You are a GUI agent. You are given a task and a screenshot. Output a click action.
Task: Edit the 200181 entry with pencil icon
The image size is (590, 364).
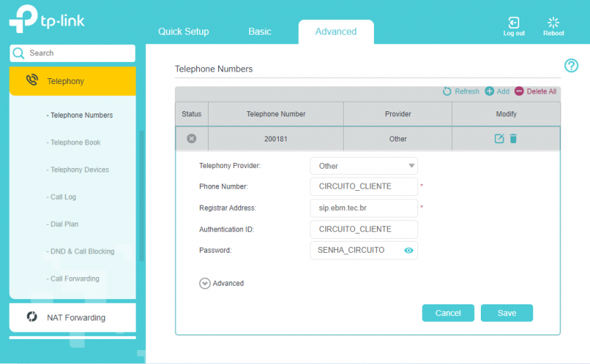(499, 139)
